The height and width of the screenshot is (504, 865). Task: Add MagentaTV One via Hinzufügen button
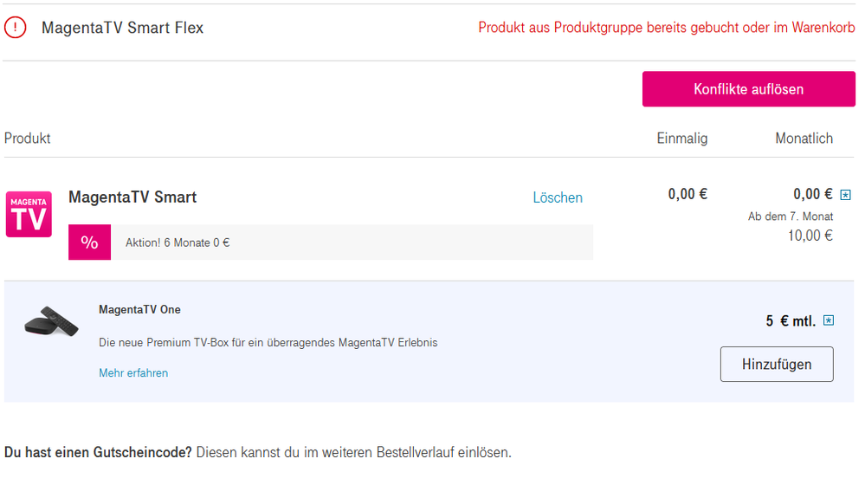(777, 364)
